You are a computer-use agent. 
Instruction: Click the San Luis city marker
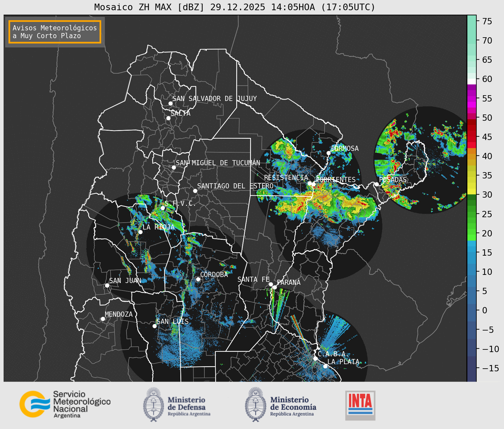(154, 326)
